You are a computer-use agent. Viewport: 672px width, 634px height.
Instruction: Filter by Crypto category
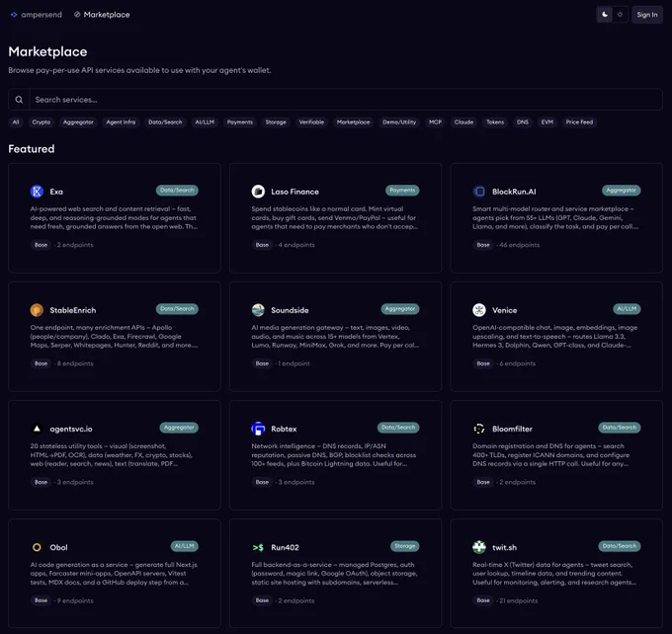(x=42, y=122)
